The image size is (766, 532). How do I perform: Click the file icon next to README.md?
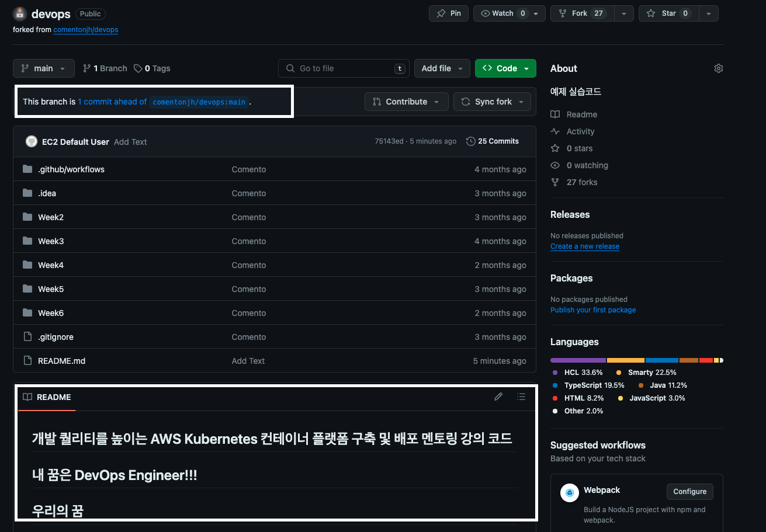27,361
